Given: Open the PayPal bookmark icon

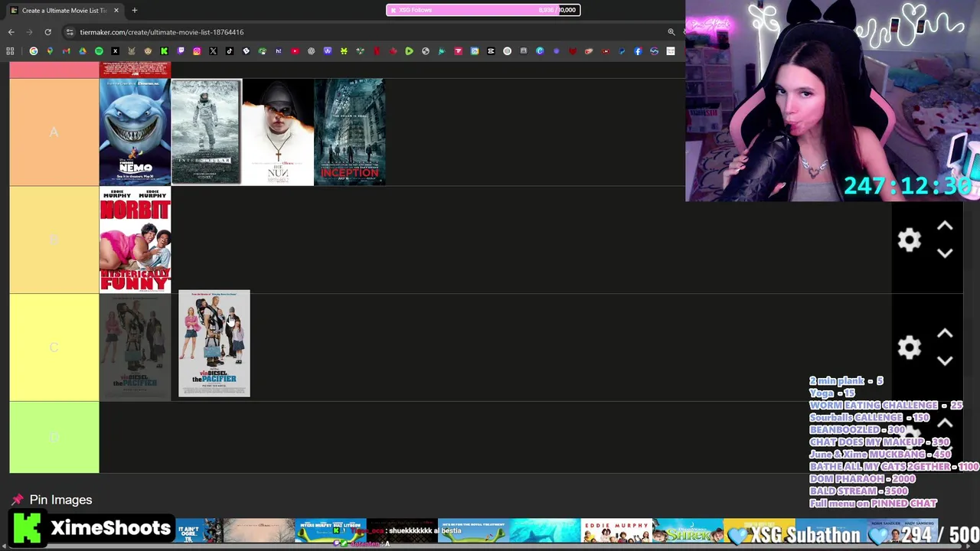Looking at the screenshot, I should coord(622,51).
